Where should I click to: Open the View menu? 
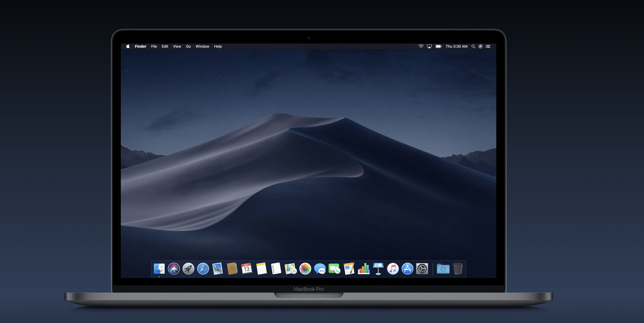pos(177,46)
